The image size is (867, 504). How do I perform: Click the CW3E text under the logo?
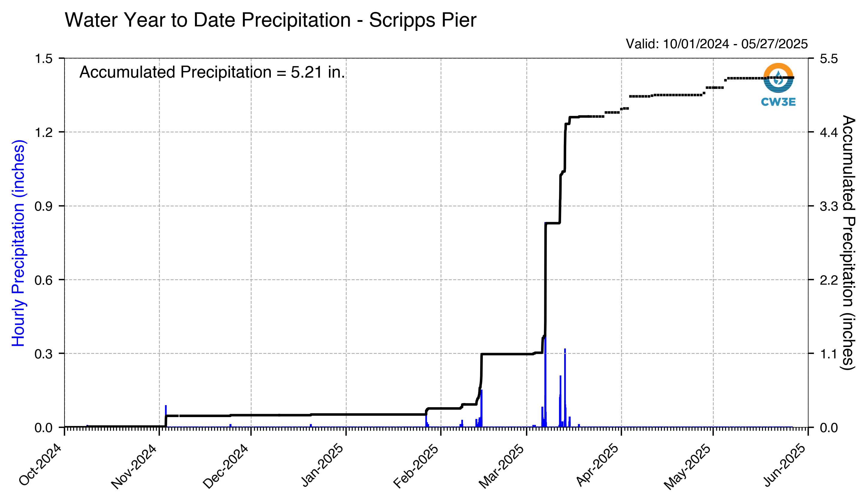[x=778, y=102]
